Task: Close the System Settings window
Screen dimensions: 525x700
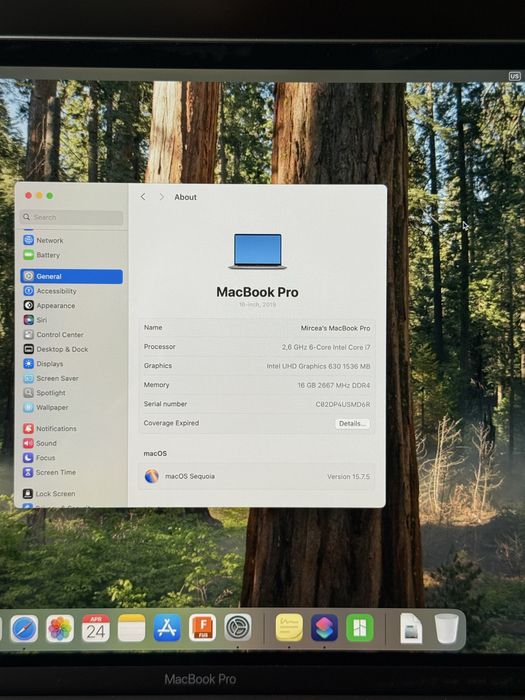Action: click(29, 196)
